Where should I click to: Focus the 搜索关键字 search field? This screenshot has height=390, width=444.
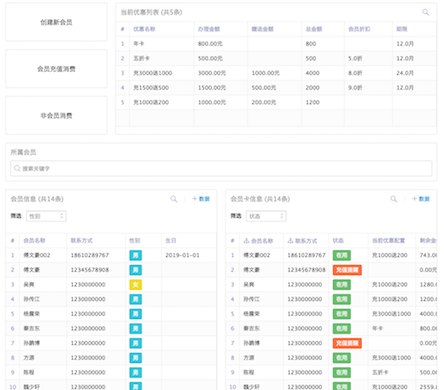click(221, 169)
